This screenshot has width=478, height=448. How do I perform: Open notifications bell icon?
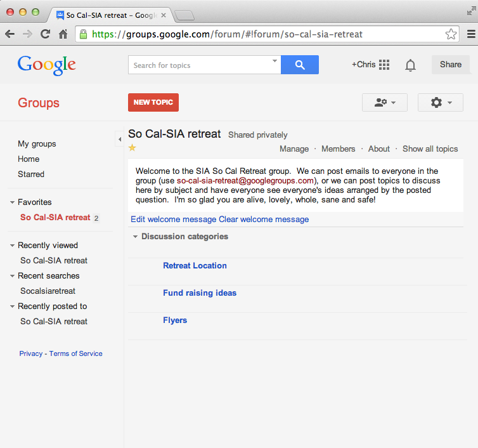410,65
